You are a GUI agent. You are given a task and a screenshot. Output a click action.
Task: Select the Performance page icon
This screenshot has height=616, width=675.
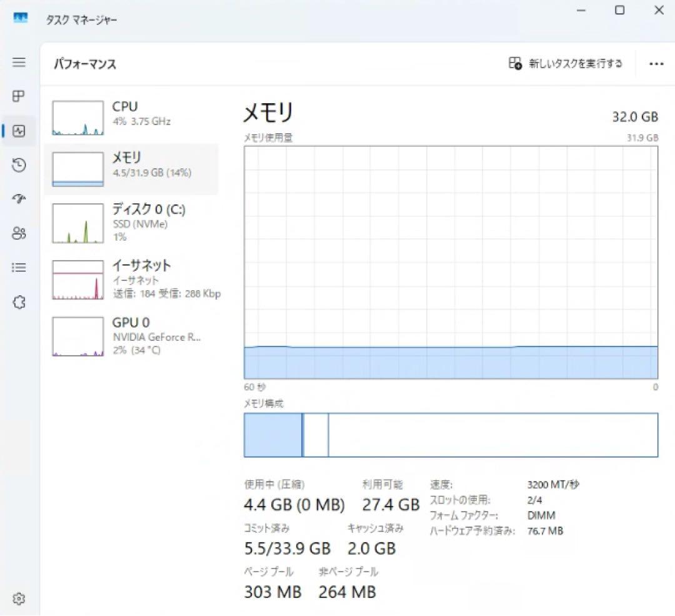(19, 131)
